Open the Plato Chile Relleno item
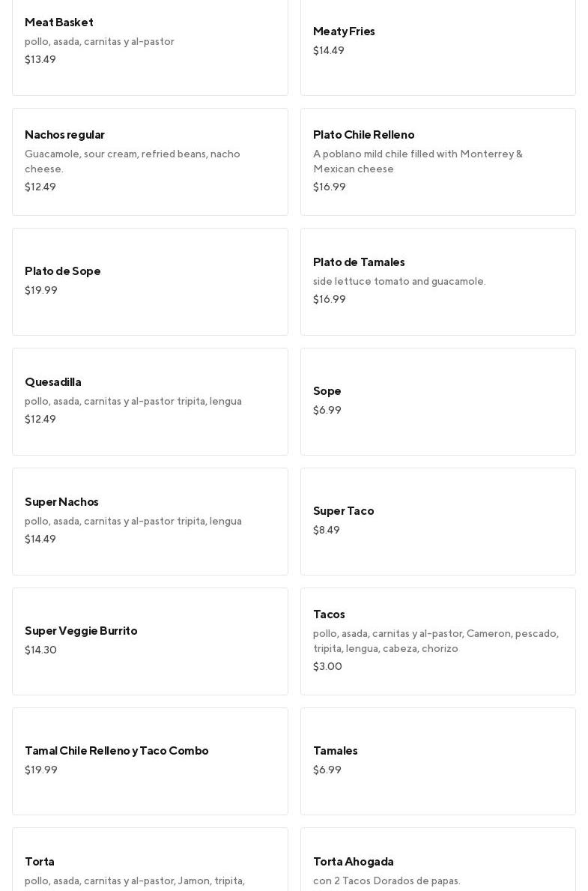This screenshot has height=891, width=588. coord(437,161)
